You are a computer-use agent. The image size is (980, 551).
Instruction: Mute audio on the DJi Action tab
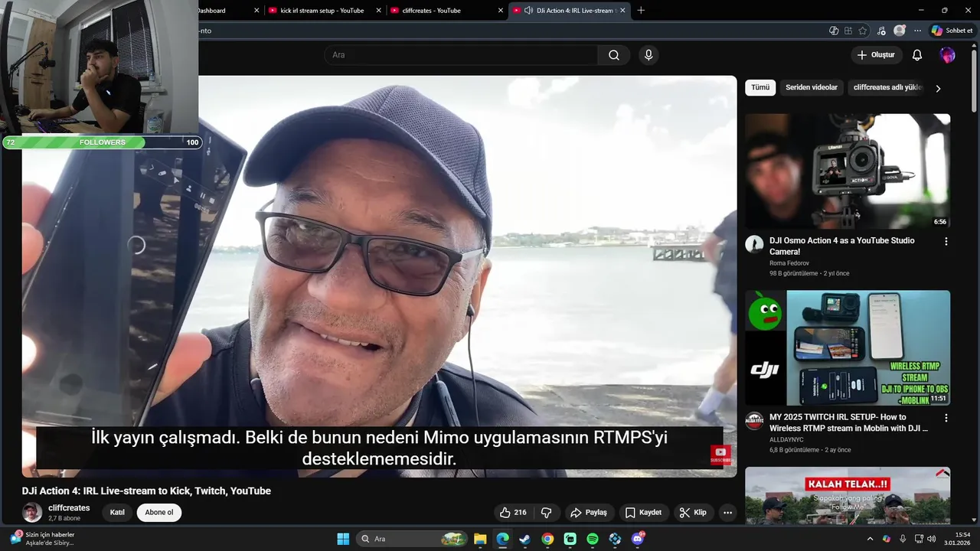tap(528, 11)
